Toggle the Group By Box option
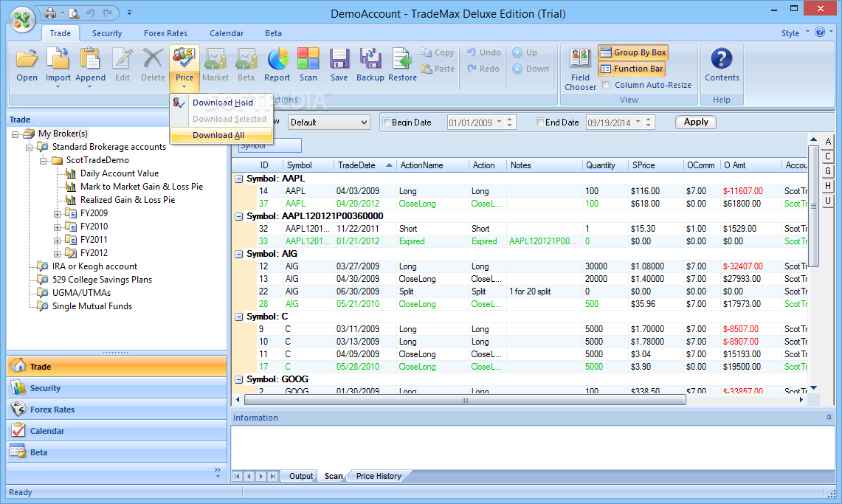Screen dimensions: 842x504 [x=633, y=52]
